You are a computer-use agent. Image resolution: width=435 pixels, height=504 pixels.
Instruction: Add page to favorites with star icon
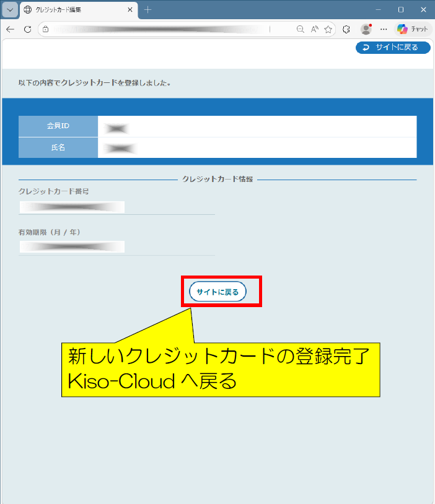coord(328,29)
